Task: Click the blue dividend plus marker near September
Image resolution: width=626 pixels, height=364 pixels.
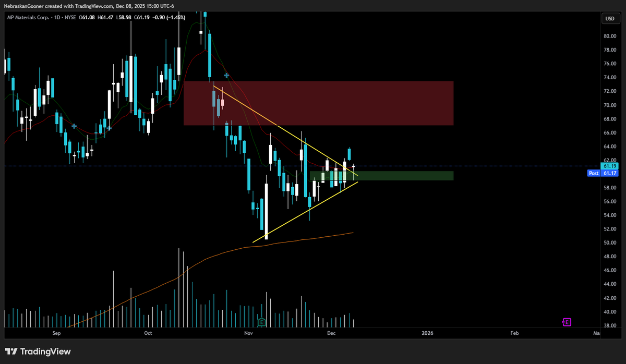Action: coord(74,126)
